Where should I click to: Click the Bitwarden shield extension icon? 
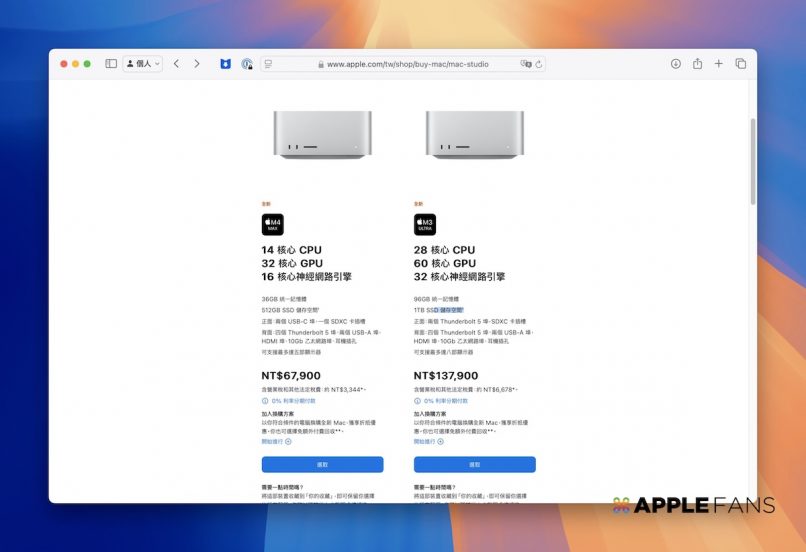[225, 64]
